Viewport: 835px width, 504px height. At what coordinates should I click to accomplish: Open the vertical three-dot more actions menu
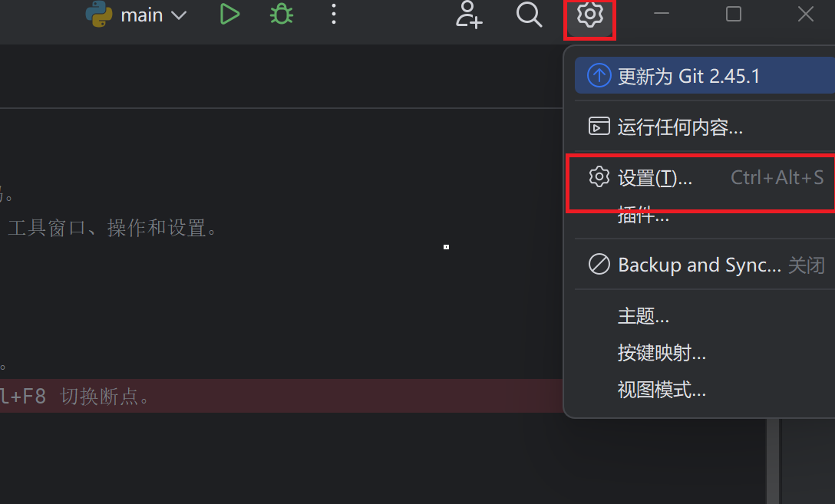[x=334, y=15]
